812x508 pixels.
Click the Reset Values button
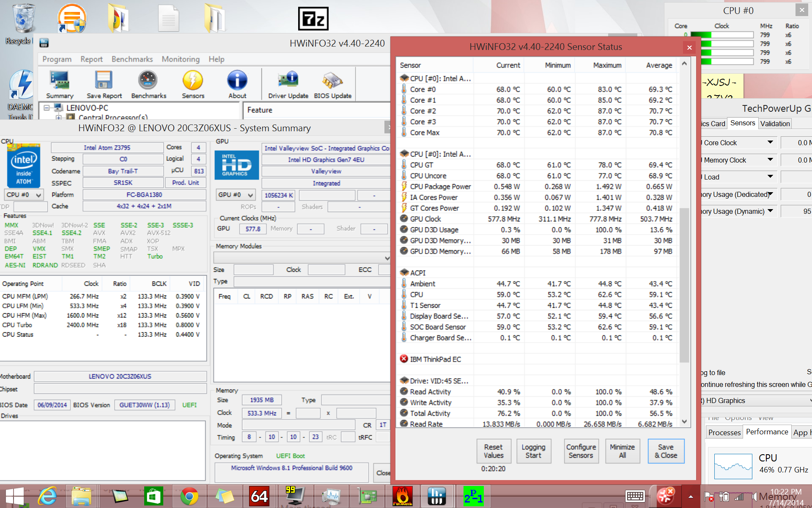pos(494,451)
